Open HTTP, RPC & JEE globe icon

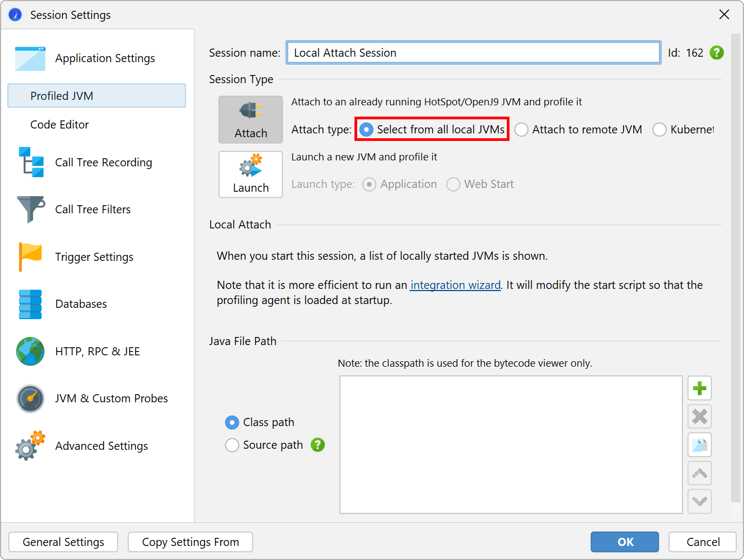(31, 351)
